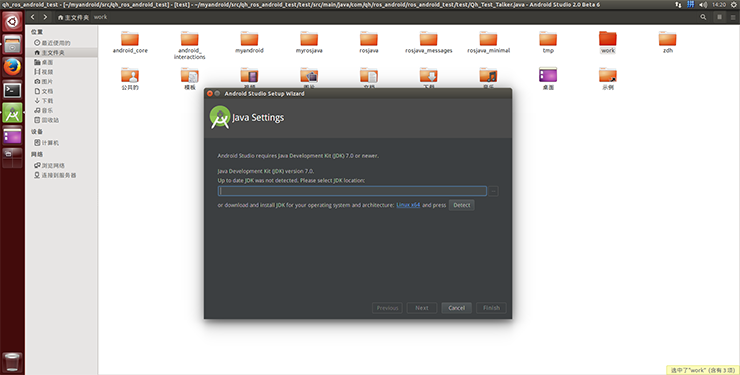This screenshot has height=375, width=740.
Task: Select the android_interactions folder
Action: click(x=189, y=45)
